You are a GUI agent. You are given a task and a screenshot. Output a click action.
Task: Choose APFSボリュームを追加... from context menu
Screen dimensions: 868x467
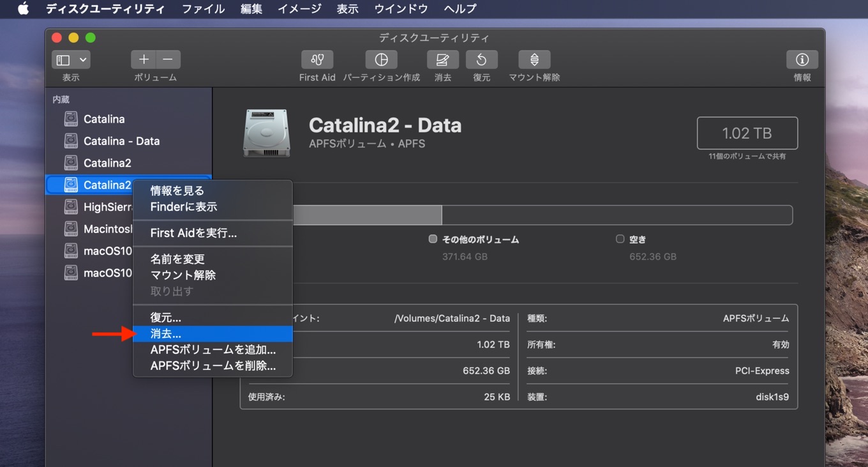tap(213, 350)
